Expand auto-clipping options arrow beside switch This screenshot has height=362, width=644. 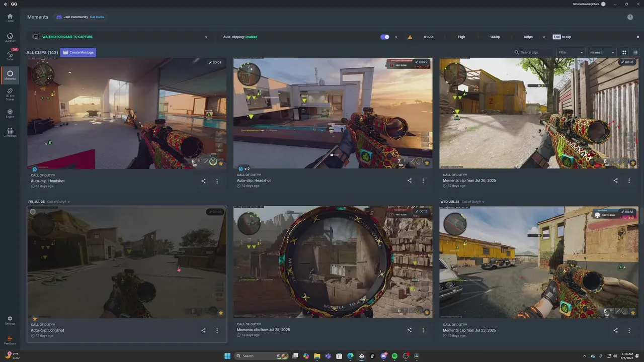point(396,37)
